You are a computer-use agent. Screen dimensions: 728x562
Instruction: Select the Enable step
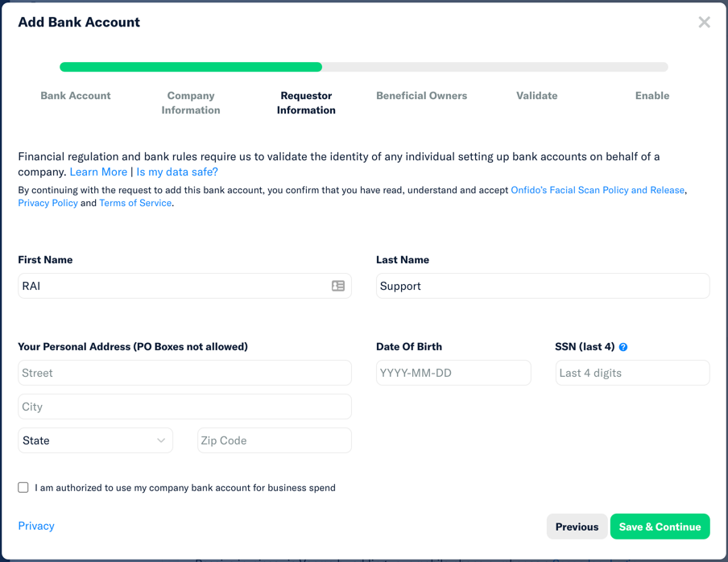click(652, 95)
